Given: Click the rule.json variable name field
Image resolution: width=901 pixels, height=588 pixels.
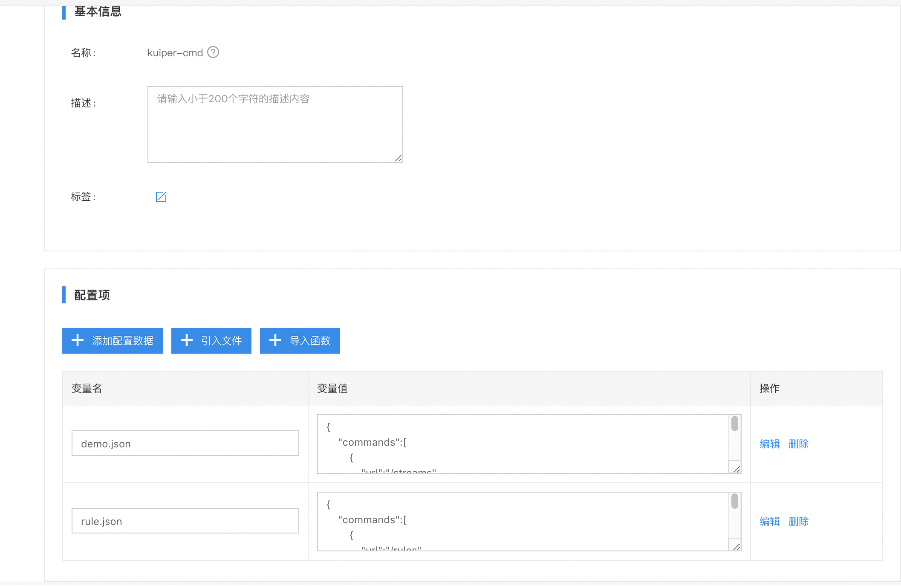Looking at the screenshot, I should point(185,521).
